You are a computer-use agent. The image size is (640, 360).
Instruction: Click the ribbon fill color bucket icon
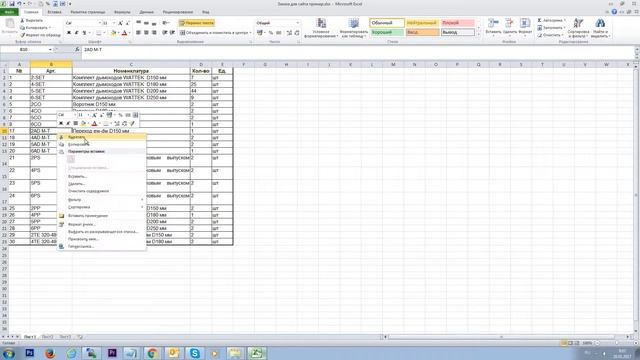click(x=113, y=33)
